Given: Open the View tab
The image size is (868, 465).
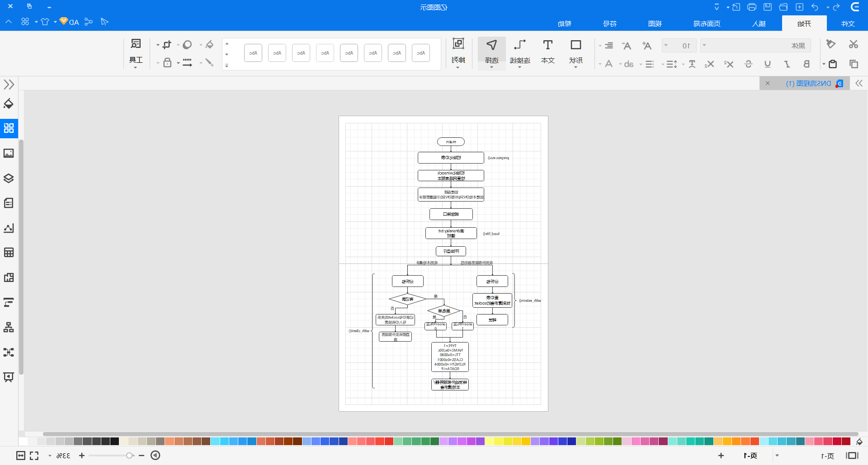Looking at the screenshot, I should point(655,23).
